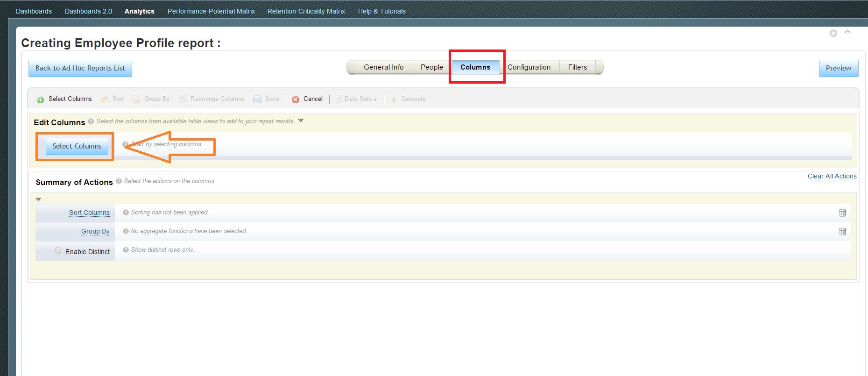Click the Rearrange Columns toolbar icon
Screen dimensions: 868x376
tap(183, 99)
